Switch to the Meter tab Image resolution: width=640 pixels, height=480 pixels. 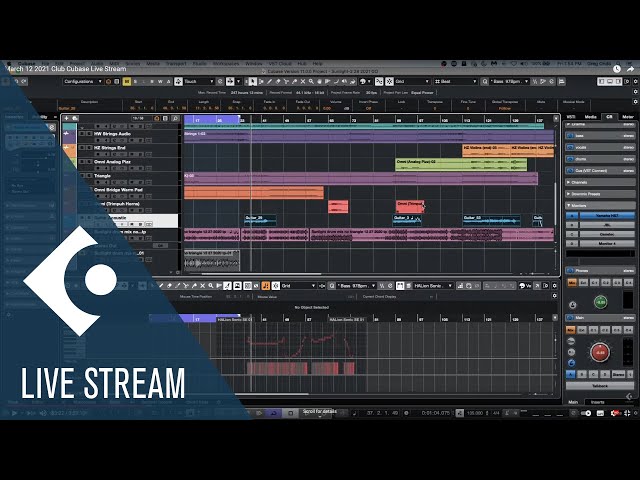628,117
